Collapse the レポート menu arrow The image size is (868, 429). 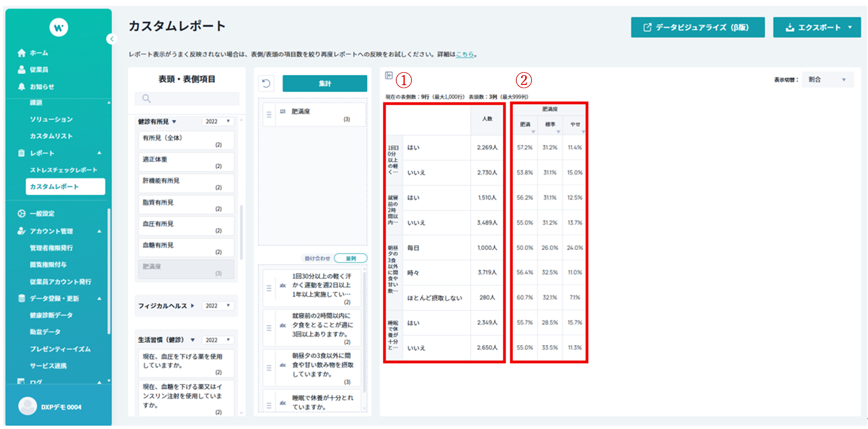[99, 153]
